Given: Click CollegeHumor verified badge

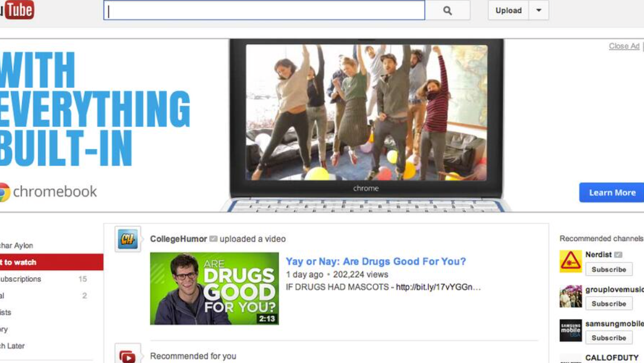Looking at the screenshot, I should click(x=213, y=239).
